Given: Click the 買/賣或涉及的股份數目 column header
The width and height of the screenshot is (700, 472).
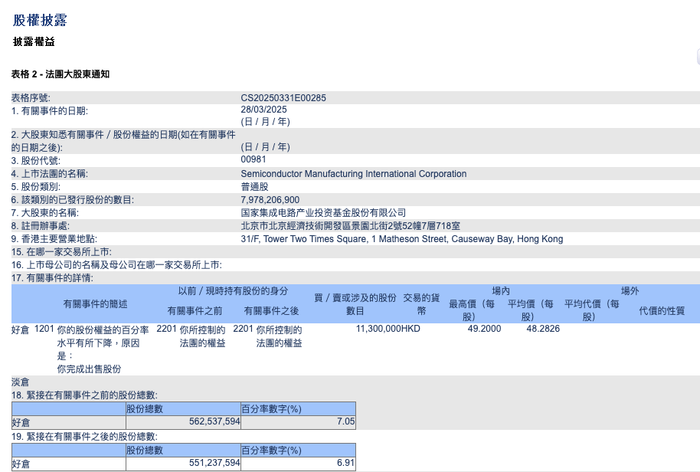Looking at the screenshot, I should tap(355, 304).
